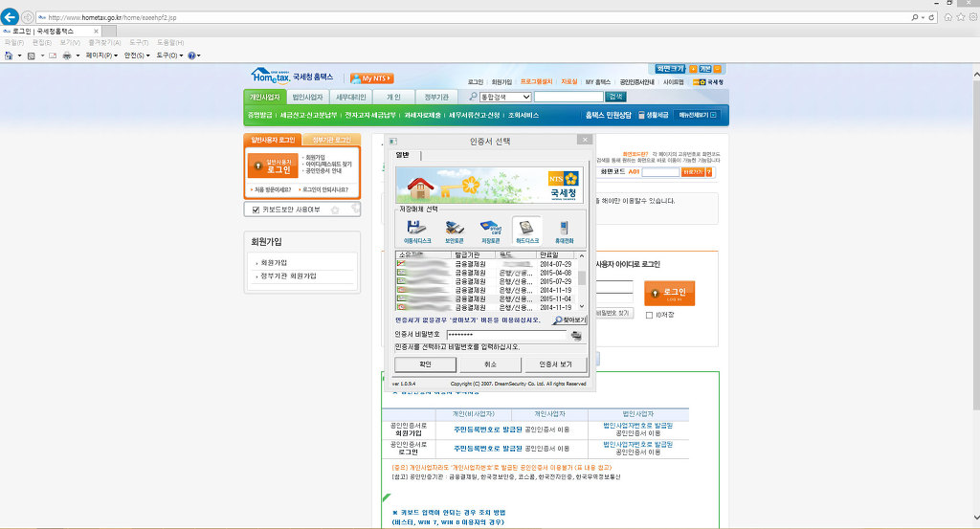Expand the 메뉴전체보기 full menu button

tap(698, 115)
